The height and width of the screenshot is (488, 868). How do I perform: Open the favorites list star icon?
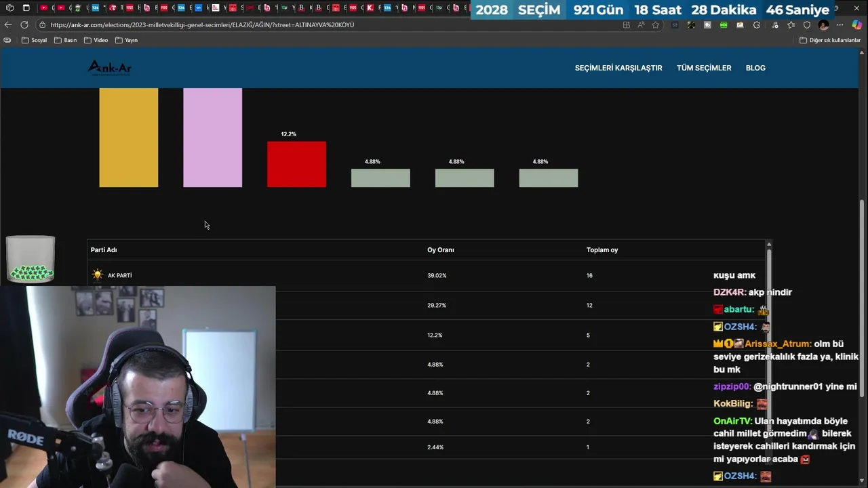pos(791,25)
